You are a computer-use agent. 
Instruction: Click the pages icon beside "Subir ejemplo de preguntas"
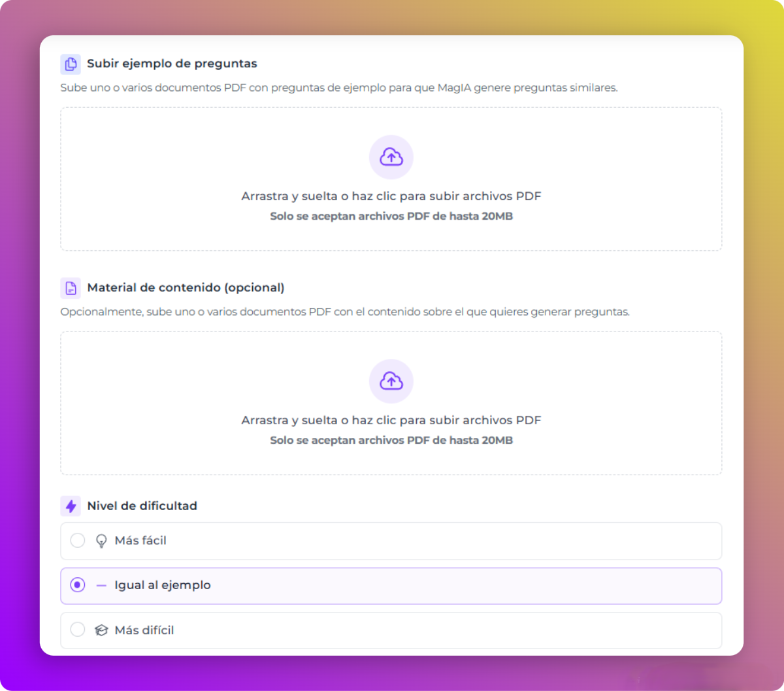coord(70,63)
